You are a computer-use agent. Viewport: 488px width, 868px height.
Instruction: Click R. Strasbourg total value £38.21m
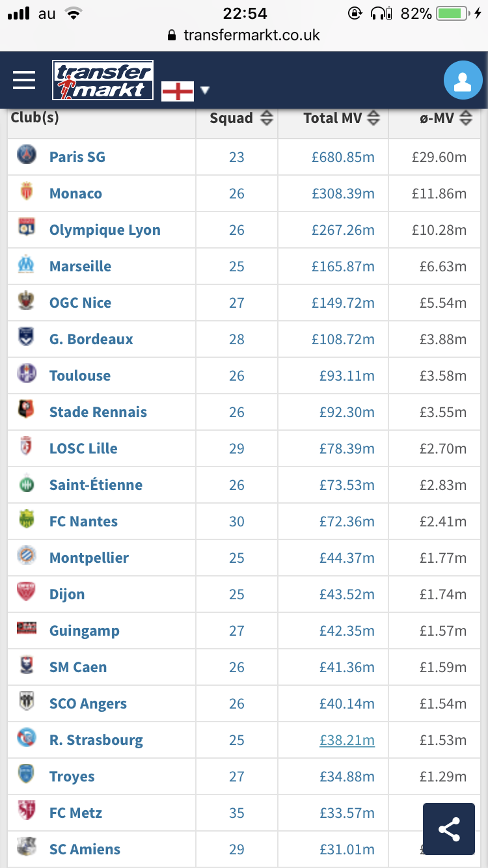click(347, 740)
